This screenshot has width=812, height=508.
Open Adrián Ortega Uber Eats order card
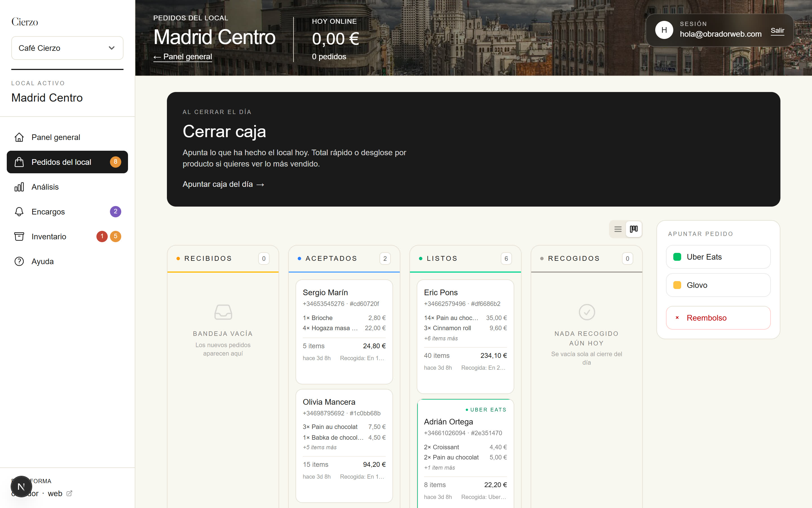pyautogui.click(x=465, y=454)
